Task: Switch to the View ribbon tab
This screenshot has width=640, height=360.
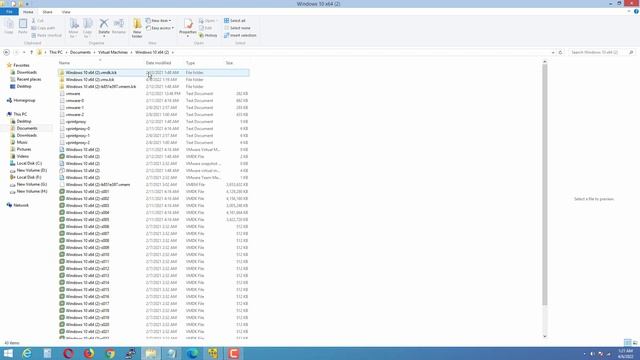Action: click(x=66, y=12)
